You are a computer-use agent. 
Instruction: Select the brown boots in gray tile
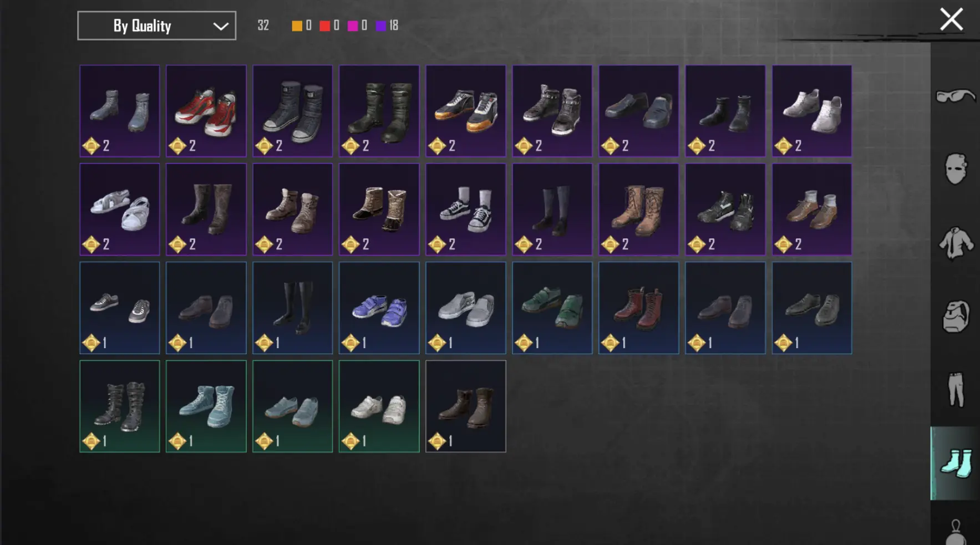[466, 406]
